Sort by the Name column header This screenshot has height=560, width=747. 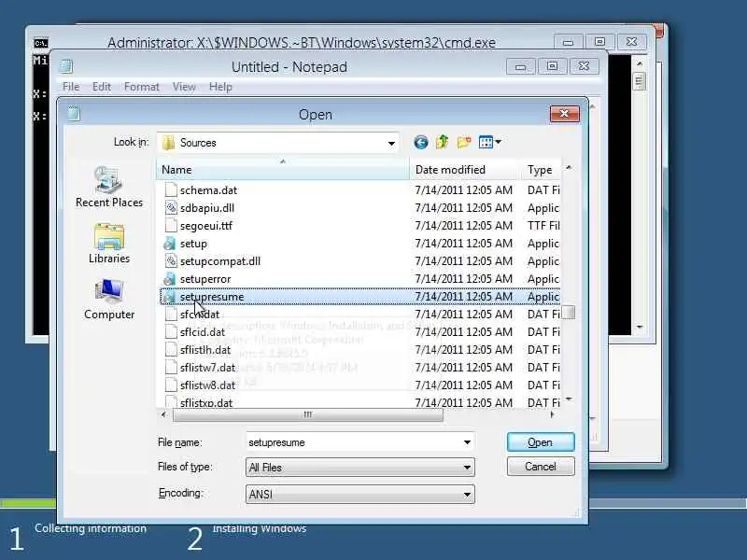tap(283, 170)
